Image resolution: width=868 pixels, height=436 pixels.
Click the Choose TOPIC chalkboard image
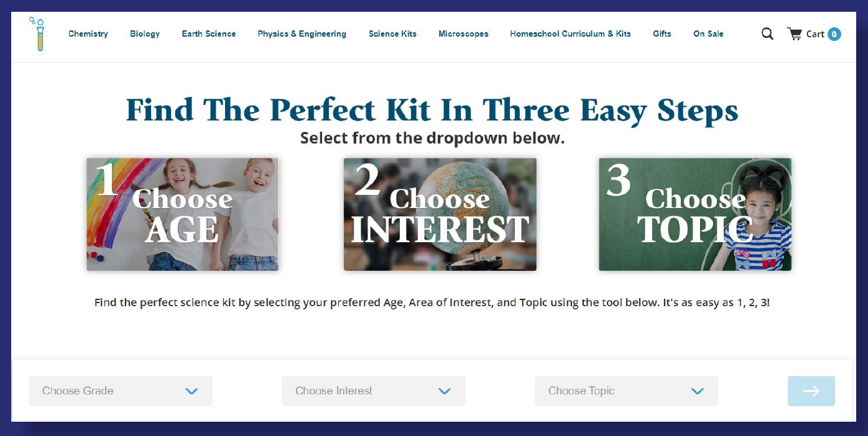[695, 214]
